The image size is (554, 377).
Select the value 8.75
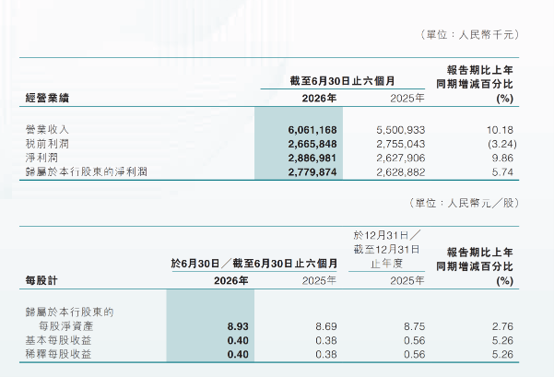click(414, 326)
